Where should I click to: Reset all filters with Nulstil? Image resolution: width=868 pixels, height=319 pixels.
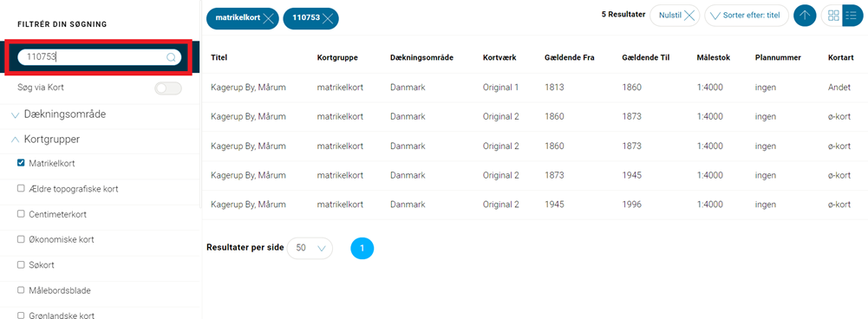pos(675,16)
